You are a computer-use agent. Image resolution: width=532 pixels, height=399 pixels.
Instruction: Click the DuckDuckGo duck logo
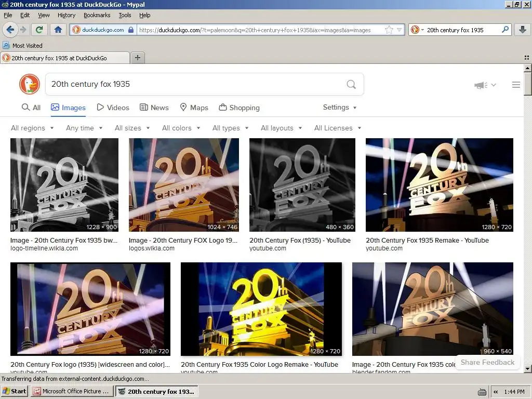tap(30, 84)
